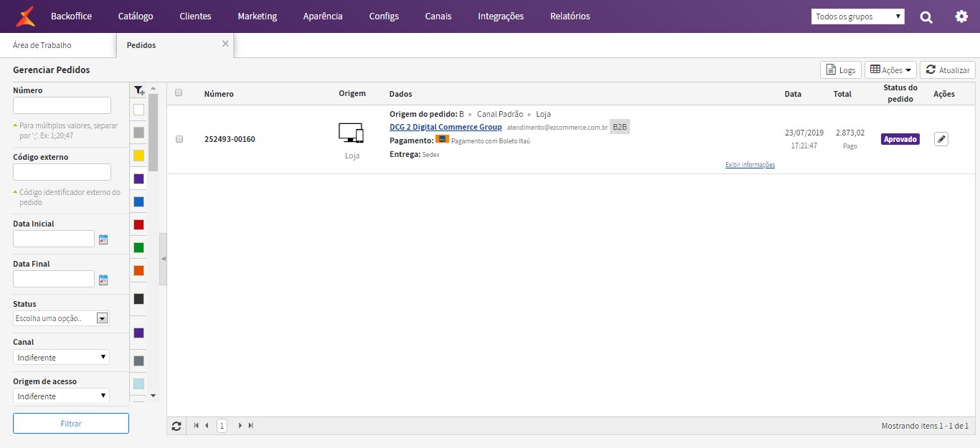Go to previous page of results
Viewport: 980px width, 448px height.
click(207, 426)
